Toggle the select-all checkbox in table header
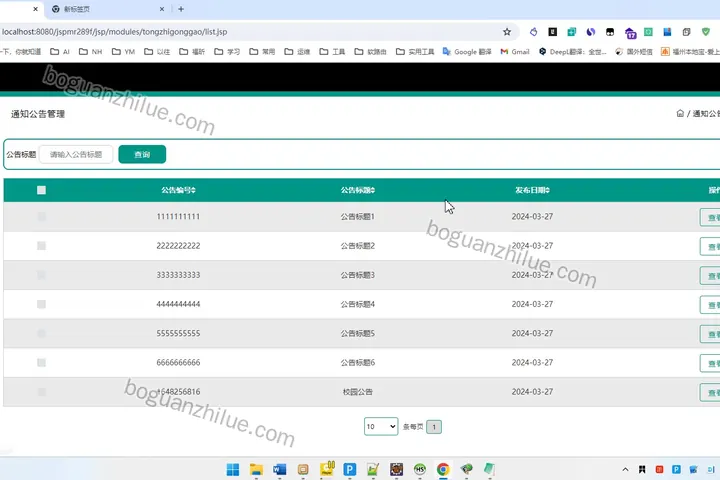 tap(41, 190)
